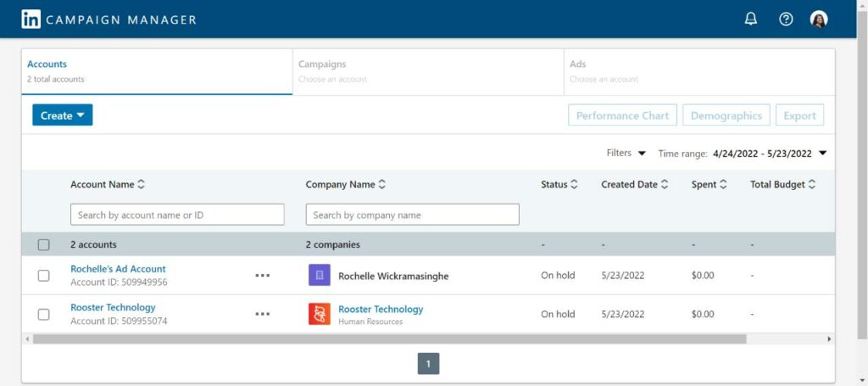Click "On hold" status for Rochelle's Ad Account

558,275
